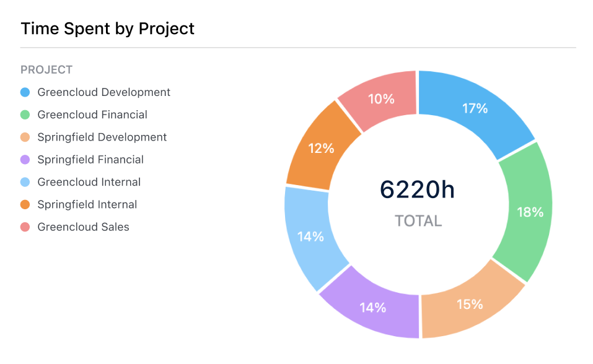Click the 6220h total in chart center
Image resolution: width=593 pixels, height=364 pixels.
click(x=418, y=190)
